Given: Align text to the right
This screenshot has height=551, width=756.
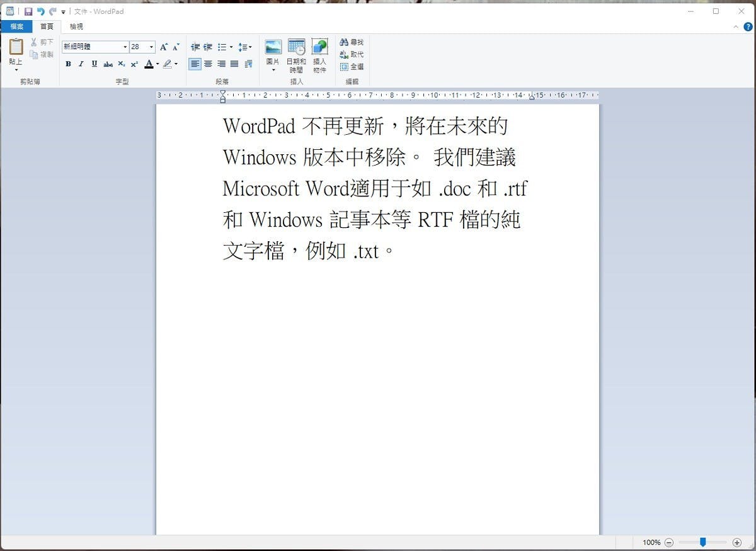Looking at the screenshot, I should click(221, 64).
